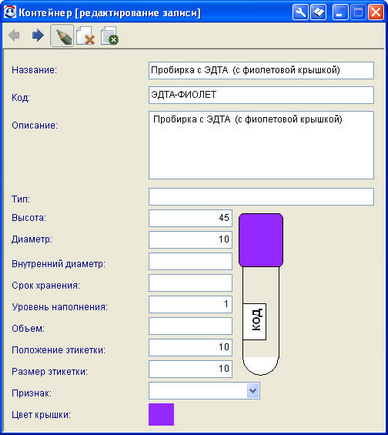Viewport: 388px width, 435px height.
Task: Click the Название input field
Action: (261, 70)
